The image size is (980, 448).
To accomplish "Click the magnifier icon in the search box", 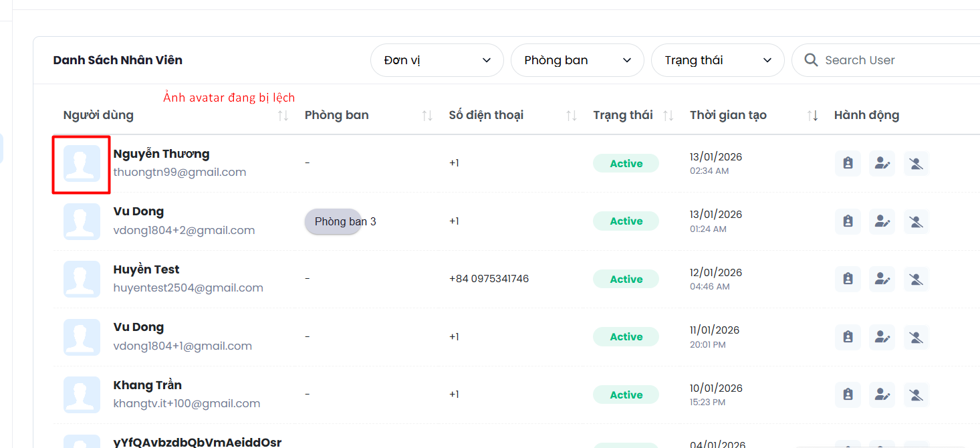I will (x=811, y=60).
